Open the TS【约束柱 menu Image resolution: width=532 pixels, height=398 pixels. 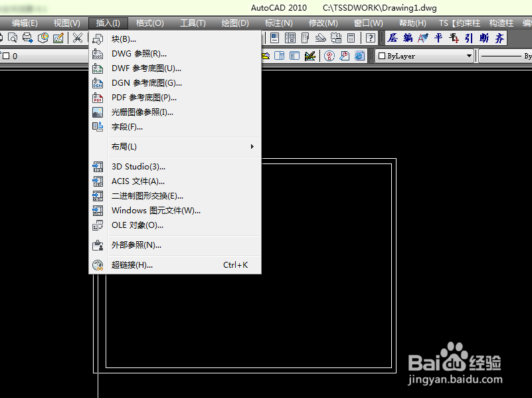tap(460, 23)
